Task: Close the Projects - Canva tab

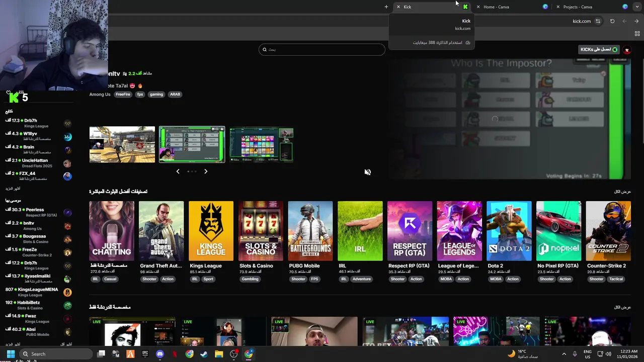Action: [558, 7]
